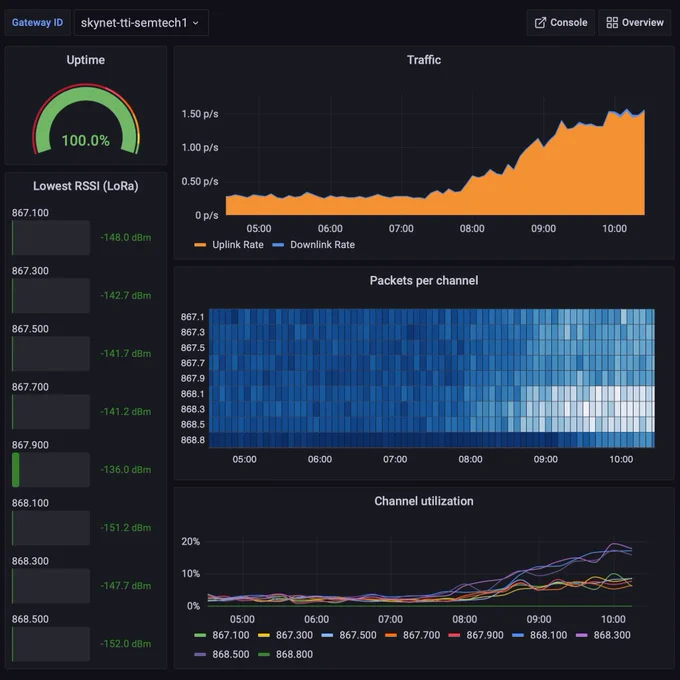Screen dimensions: 680x680
Task: Open the Traffic panel title menu
Action: click(x=424, y=60)
